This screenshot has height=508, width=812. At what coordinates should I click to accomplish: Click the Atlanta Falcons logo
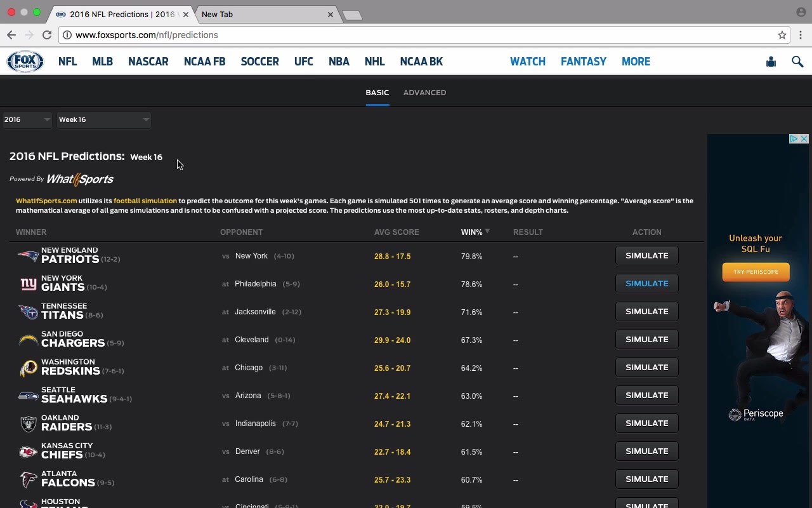(x=28, y=479)
